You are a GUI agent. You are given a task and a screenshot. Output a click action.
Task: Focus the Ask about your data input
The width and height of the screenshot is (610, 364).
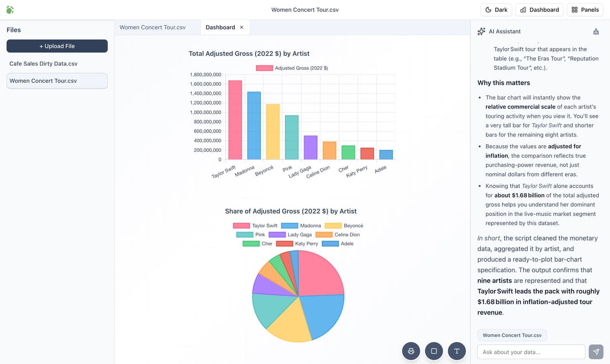point(531,352)
